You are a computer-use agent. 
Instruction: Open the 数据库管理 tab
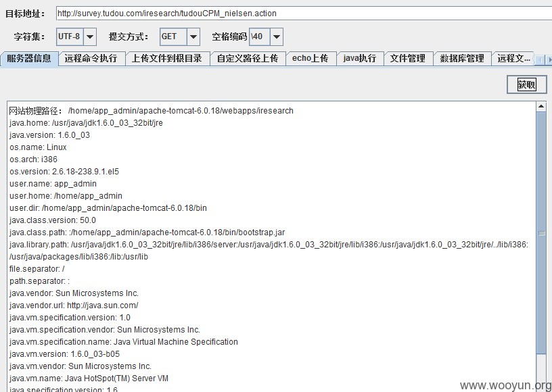click(x=462, y=58)
